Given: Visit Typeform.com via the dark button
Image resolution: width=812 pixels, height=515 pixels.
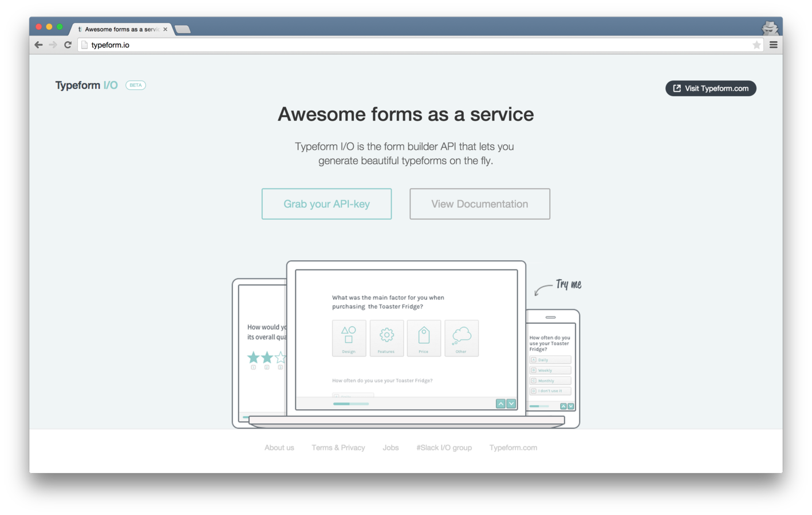Looking at the screenshot, I should (x=711, y=88).
